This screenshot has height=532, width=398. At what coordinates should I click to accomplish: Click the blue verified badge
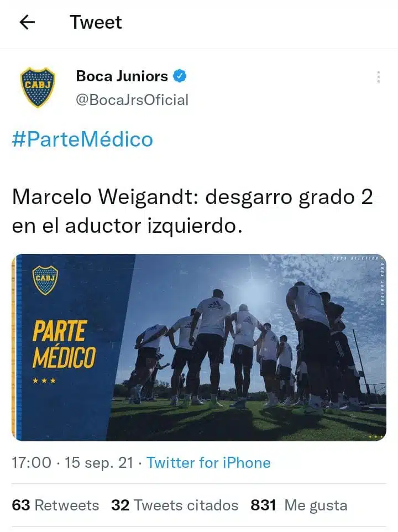[180, 76]
